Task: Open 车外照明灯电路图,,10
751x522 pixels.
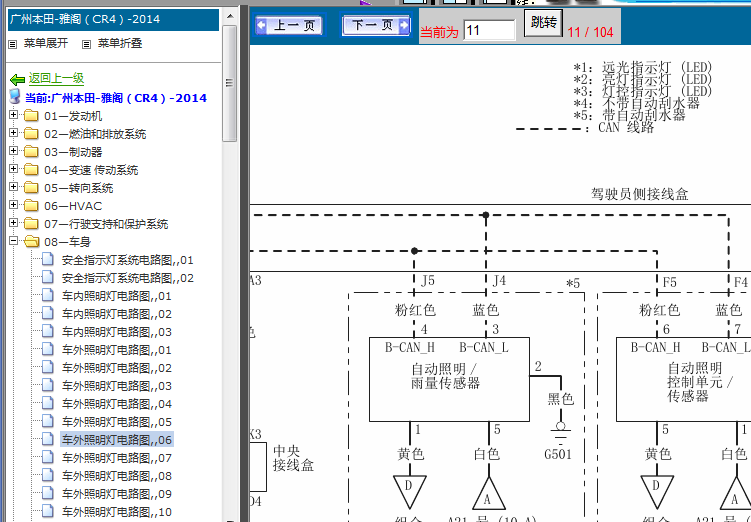Action: (116, 512)
